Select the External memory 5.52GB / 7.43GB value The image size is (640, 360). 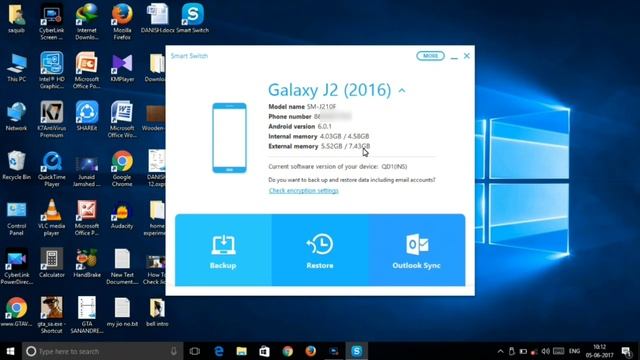tap(345, 146)
